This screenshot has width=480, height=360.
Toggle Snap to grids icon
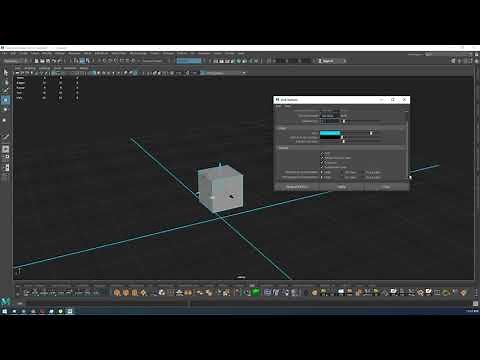104,61
